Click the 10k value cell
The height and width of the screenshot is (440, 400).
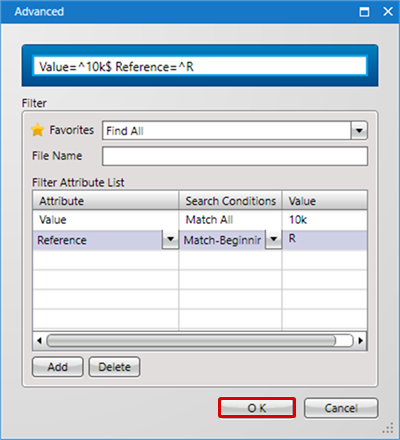pyautogui.click(x=325, y=220)
